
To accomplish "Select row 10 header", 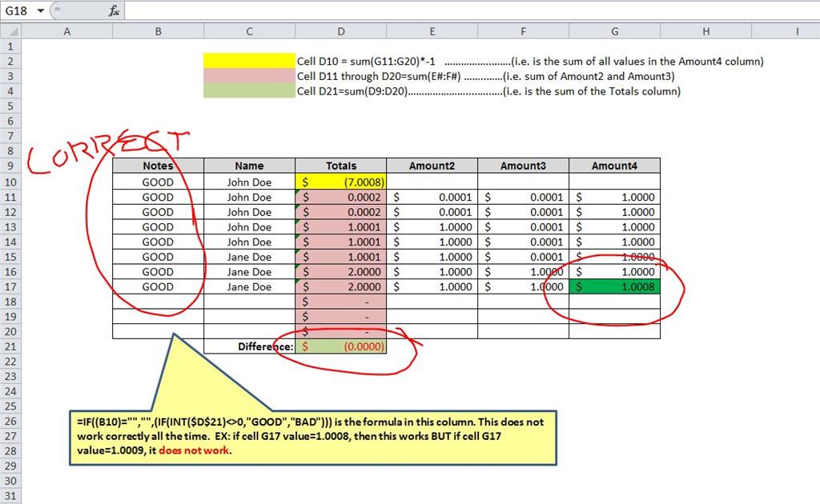I will pos(11,182).
